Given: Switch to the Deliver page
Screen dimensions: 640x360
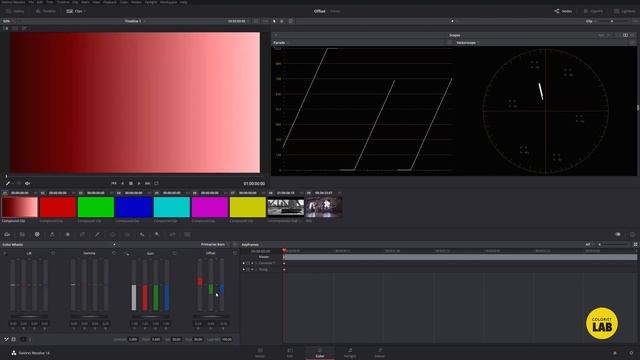Looking at the screenshot, I should pos(380,353).
